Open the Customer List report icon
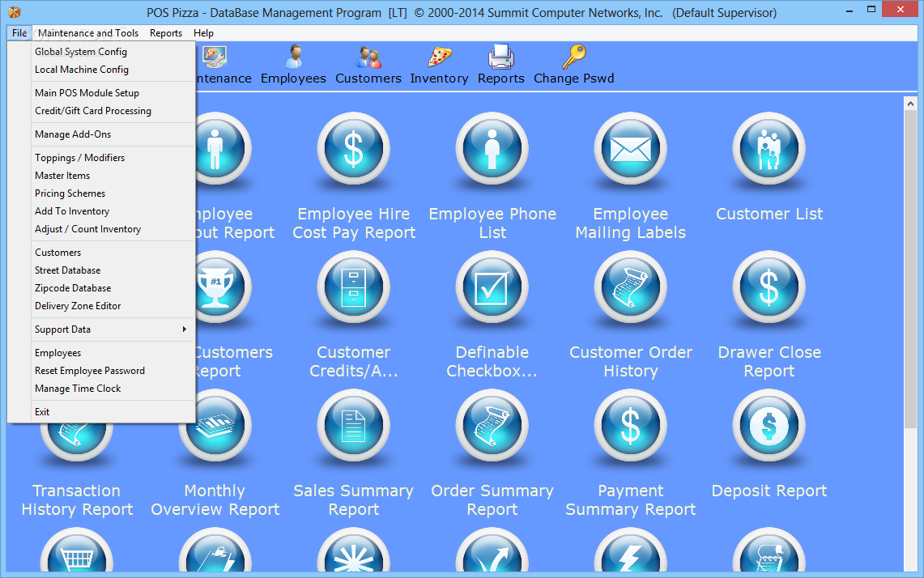This screenshot has width=924, height=578. click(769, 148)
